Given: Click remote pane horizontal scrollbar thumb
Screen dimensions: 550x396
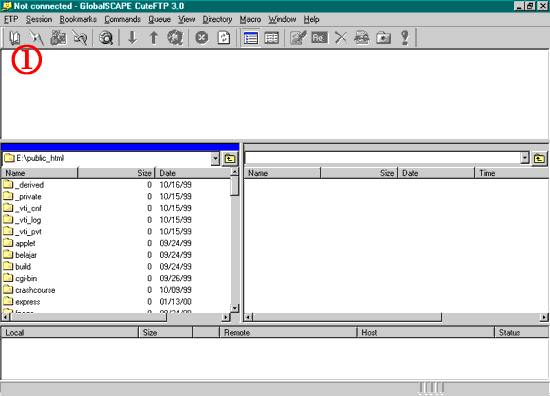Looking at the screenshot, I should pos(347,317).
